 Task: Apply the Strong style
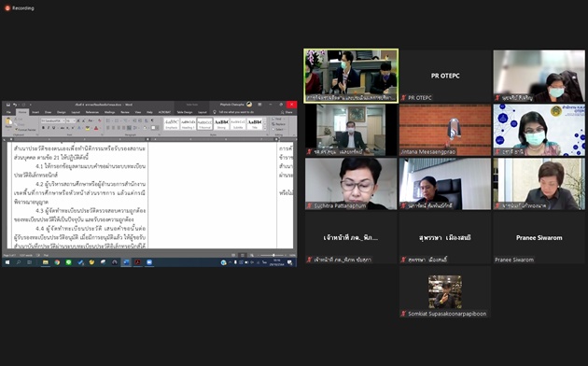221,124
